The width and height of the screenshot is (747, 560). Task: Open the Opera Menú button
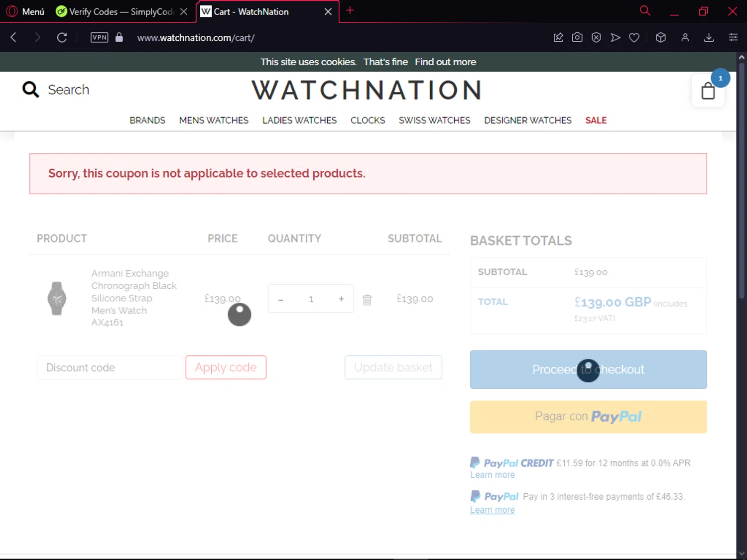pos(26,11)
